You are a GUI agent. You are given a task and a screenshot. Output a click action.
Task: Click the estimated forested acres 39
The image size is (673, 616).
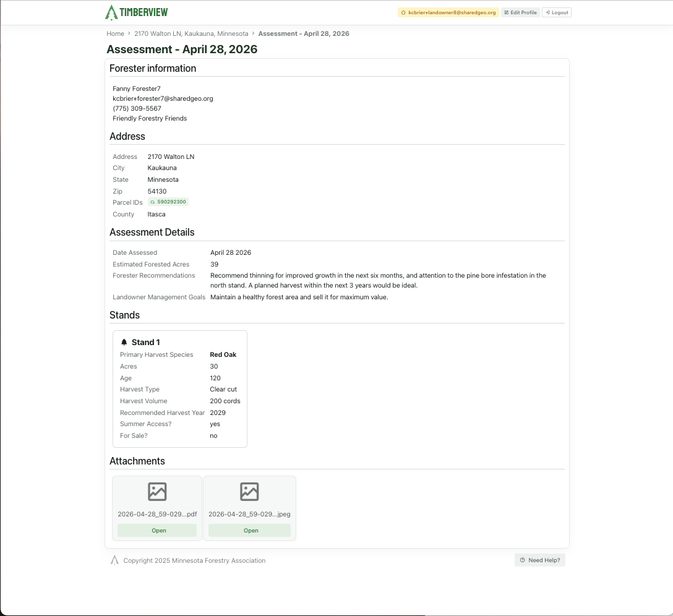[214, 264]
